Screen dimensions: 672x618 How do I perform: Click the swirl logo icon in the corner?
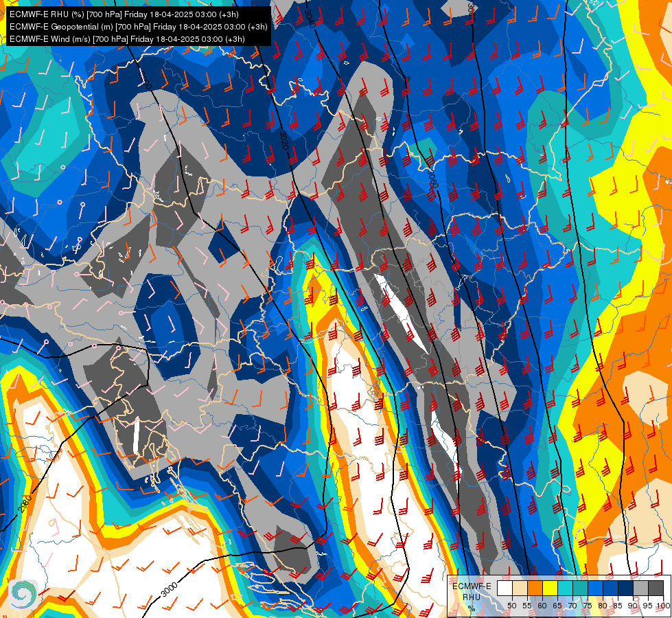tap(23, 594)
